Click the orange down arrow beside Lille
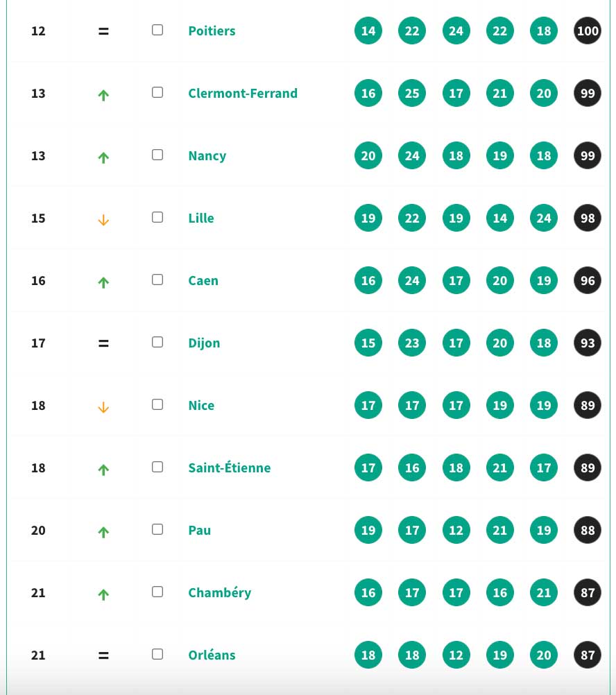 click(x=103, y=220)
